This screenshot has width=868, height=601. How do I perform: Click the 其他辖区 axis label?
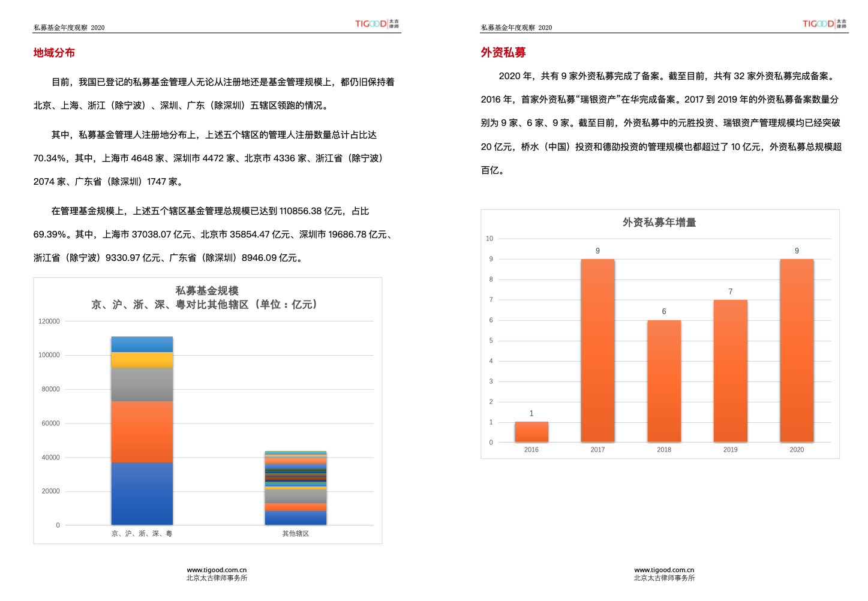pyautogui.click(x=296, y=533)
